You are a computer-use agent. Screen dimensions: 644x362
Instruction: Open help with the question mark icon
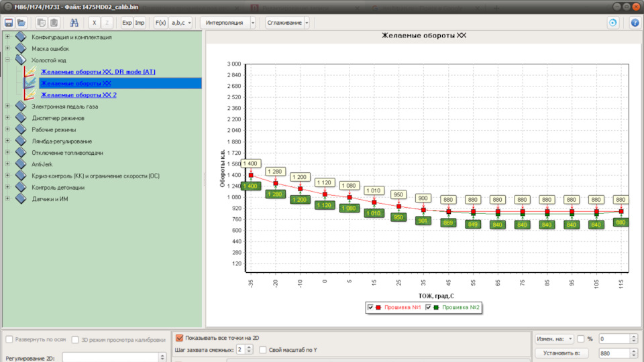pyautogui.click(x=635, y=23)
